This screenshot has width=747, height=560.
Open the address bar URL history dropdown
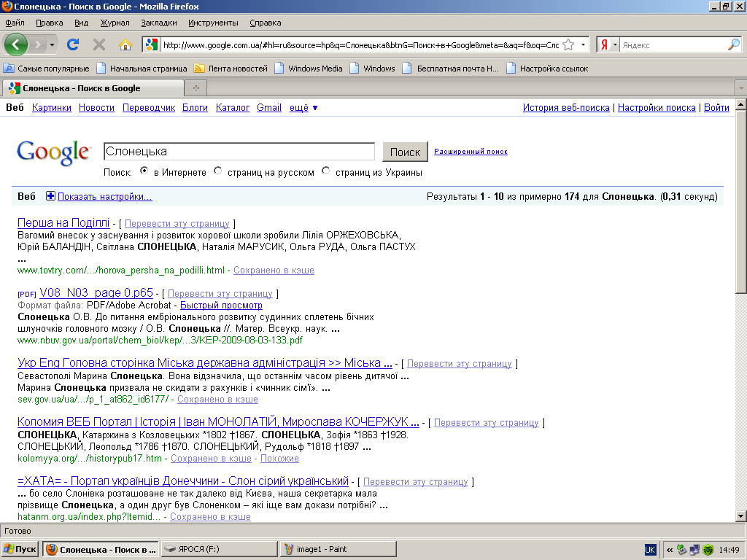click(583, 44)
